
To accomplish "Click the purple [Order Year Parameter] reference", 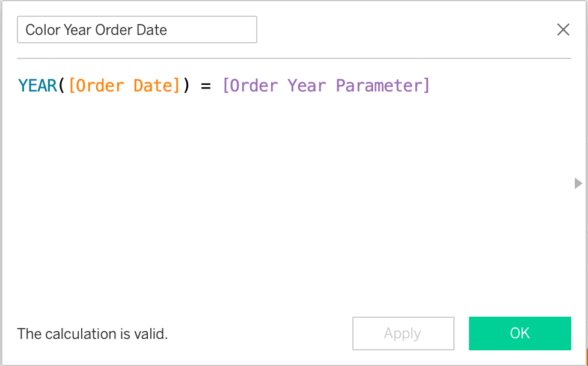I will [326, 85].
